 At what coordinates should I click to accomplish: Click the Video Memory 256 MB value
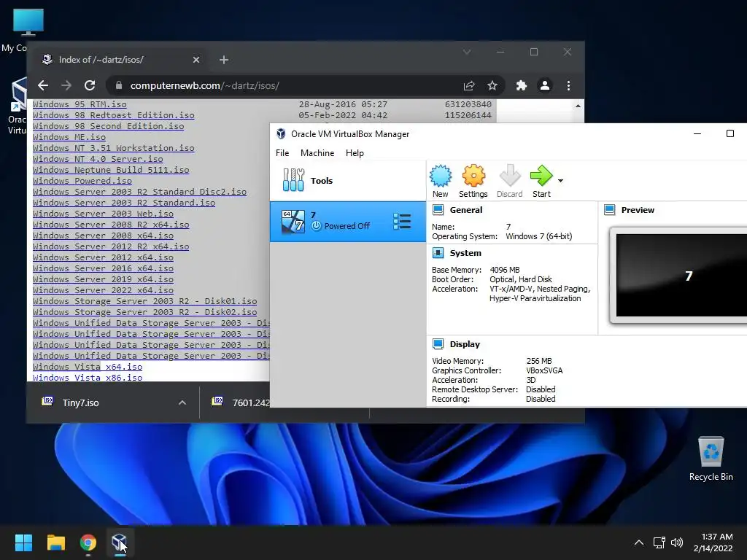coord(539,361)
